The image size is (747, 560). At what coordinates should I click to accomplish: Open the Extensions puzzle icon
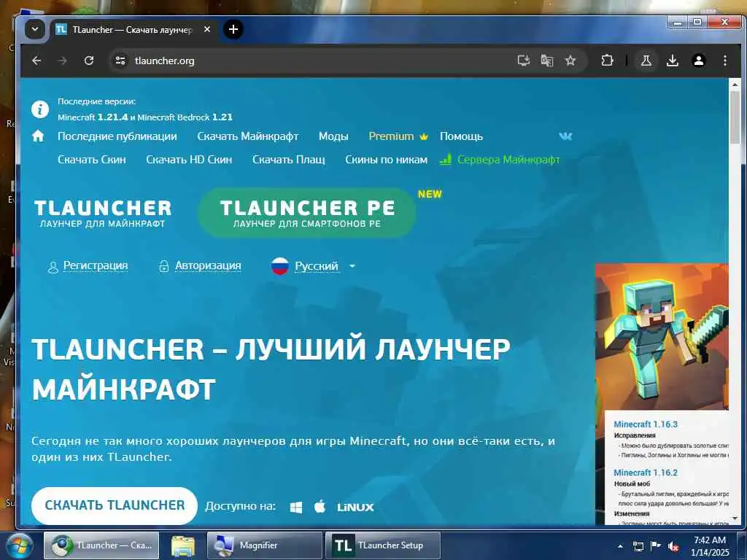607,61
